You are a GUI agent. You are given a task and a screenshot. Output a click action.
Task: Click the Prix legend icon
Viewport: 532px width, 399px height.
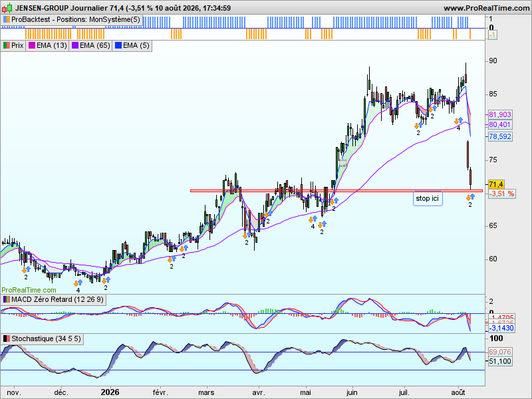7,45
